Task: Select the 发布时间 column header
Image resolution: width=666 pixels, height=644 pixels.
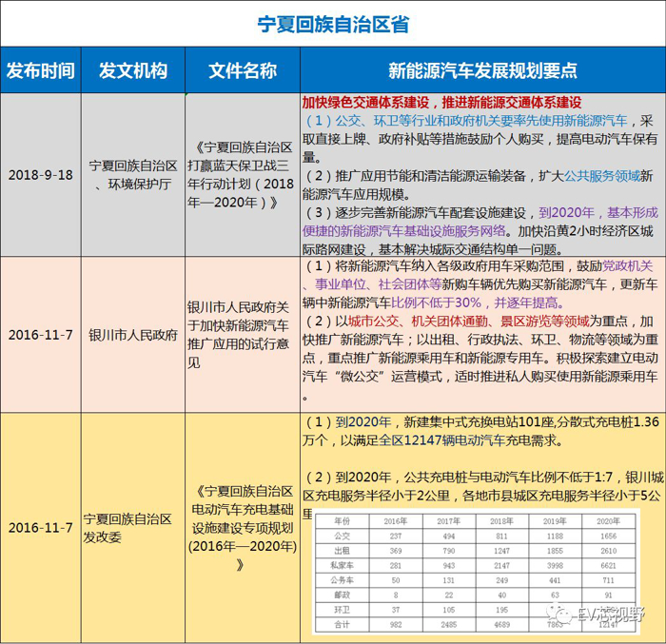Action: [40, 70]
